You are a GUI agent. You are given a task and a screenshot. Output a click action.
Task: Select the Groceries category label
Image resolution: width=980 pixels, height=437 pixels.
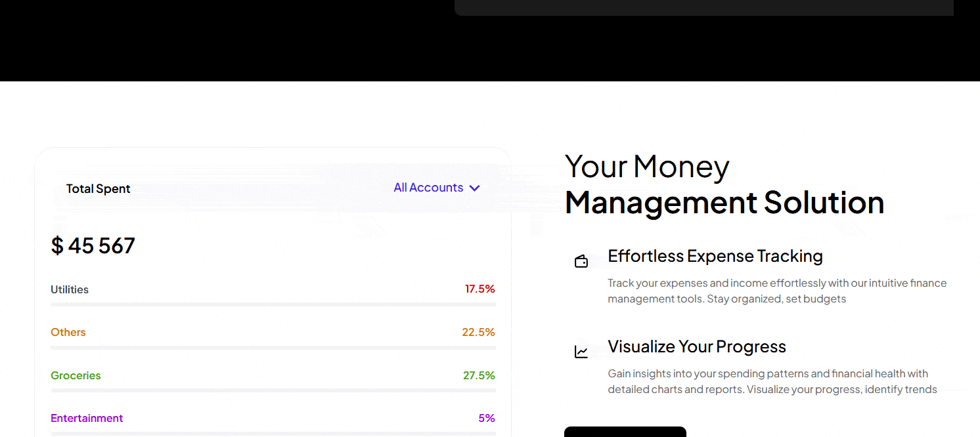76,375
